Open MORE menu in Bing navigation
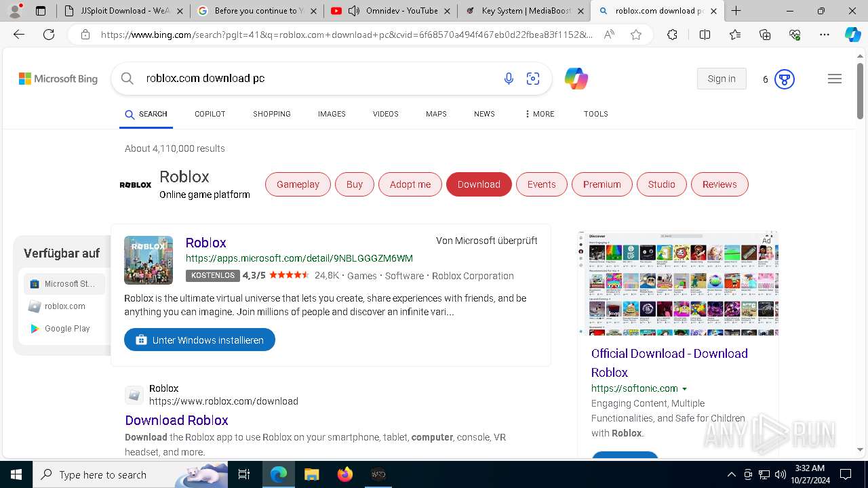868x488 pixels. point(539,114)
